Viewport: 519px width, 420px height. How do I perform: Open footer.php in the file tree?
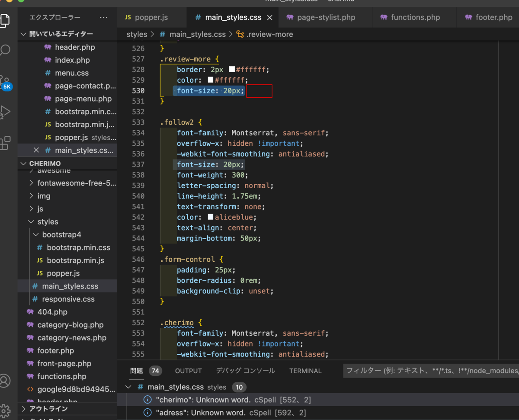tap(55, 351)
